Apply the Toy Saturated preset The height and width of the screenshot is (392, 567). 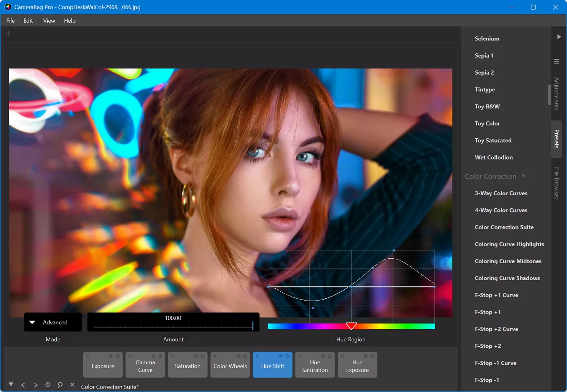493,140
